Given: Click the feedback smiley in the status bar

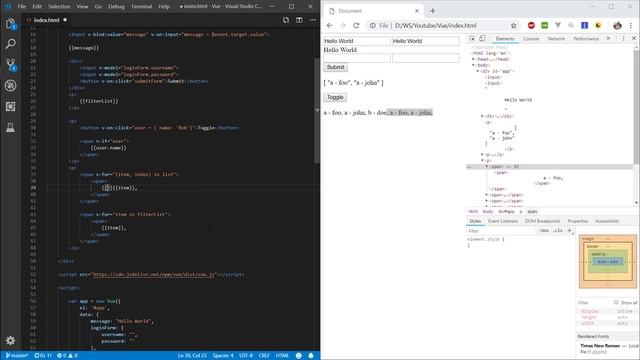Looking at the screenshot, I should point(298,356).
